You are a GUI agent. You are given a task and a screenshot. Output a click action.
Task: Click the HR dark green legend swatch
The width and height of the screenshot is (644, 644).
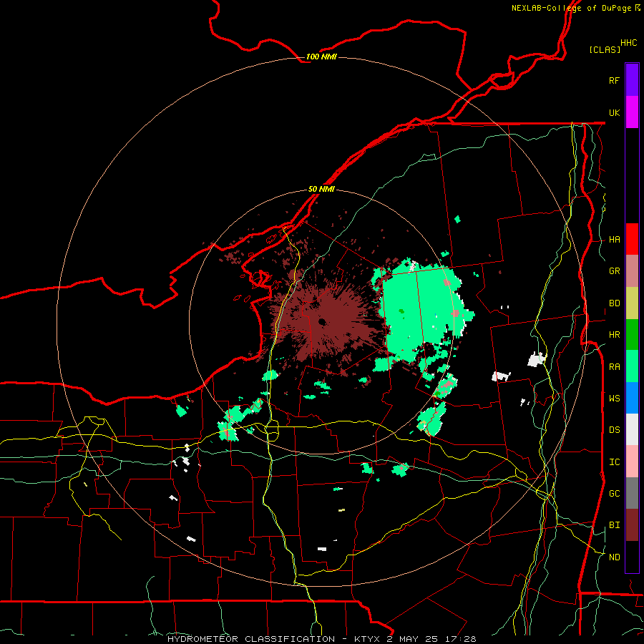pyautogui.click(x=632, y=335)
